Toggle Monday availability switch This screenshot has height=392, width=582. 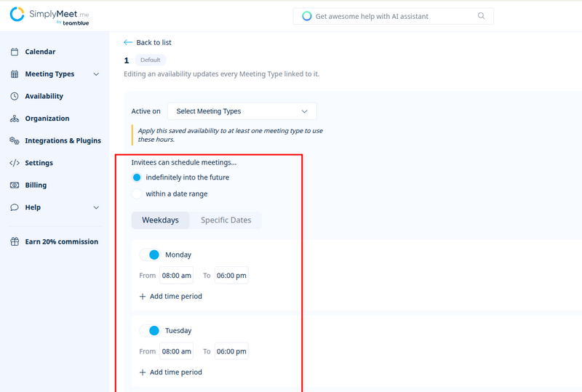(150, 255)
